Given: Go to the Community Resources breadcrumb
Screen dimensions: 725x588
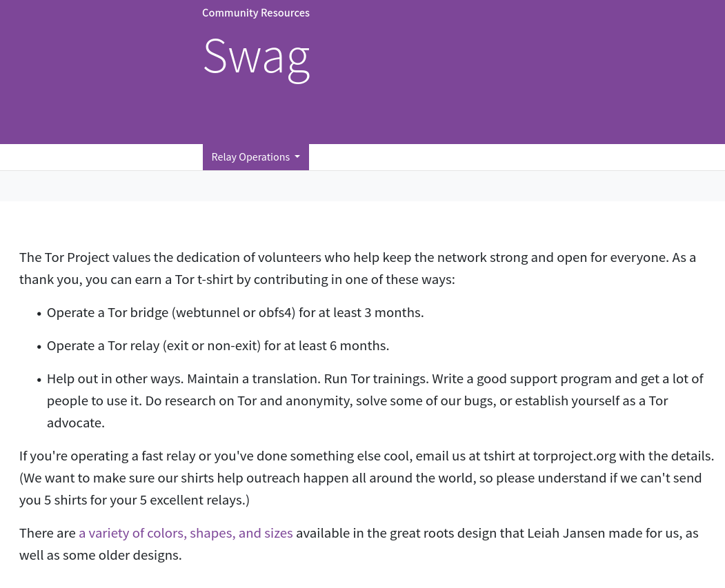Looking at the screenshot, I should point(256,13).
